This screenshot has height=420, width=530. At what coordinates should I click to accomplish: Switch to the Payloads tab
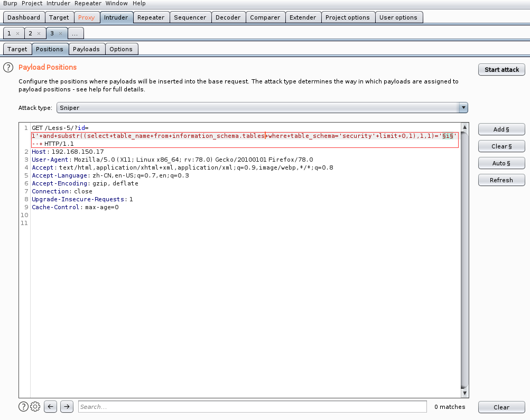86,49
